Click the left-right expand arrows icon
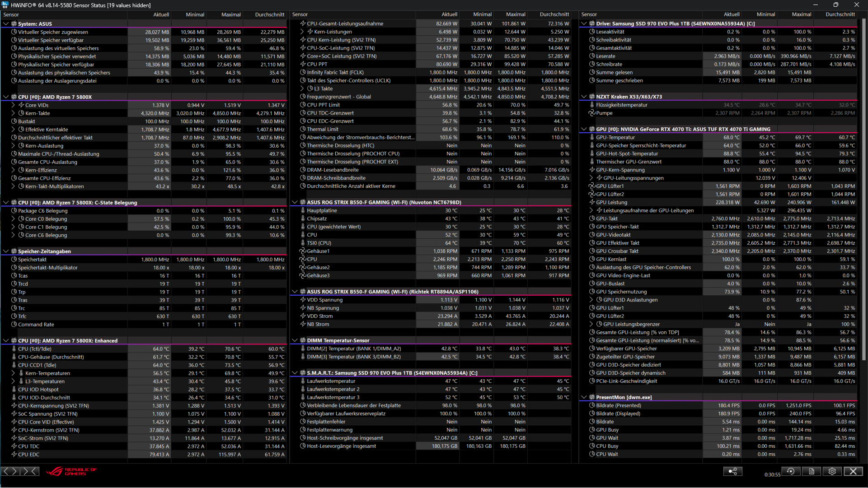 pos(10,471)
